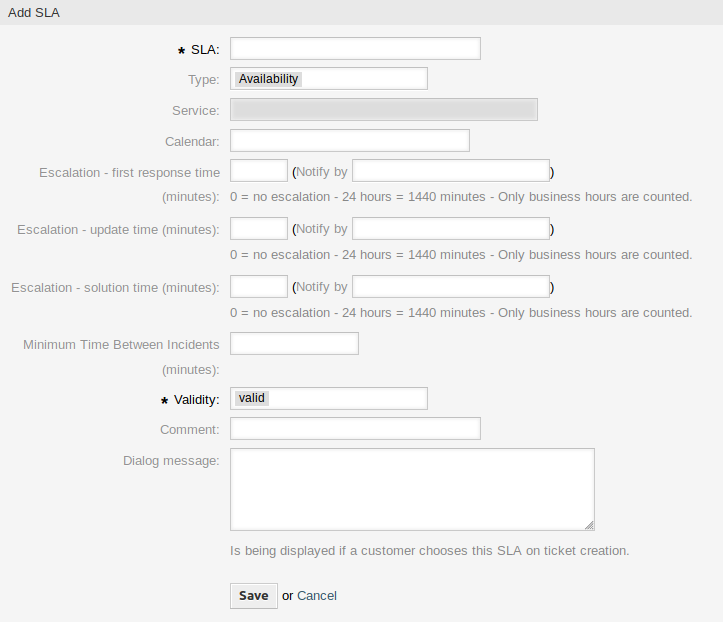Focus the solution time minutes field

[x=259, y=287]
